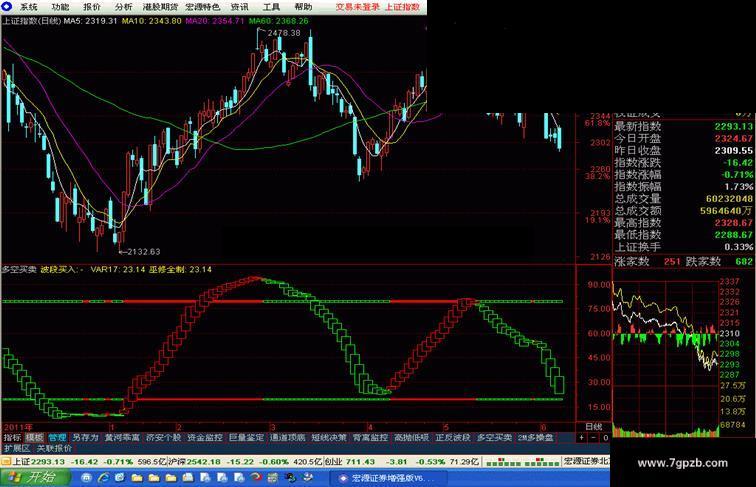Click the app logo icon in menu bar
This screenshot has width=756, height=487.
(x=7, y=7)
